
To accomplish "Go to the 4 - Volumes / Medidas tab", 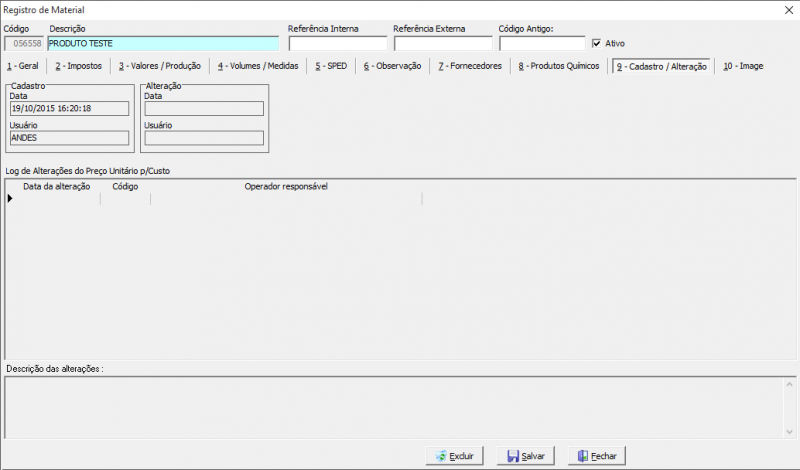I will click(258, 66).
